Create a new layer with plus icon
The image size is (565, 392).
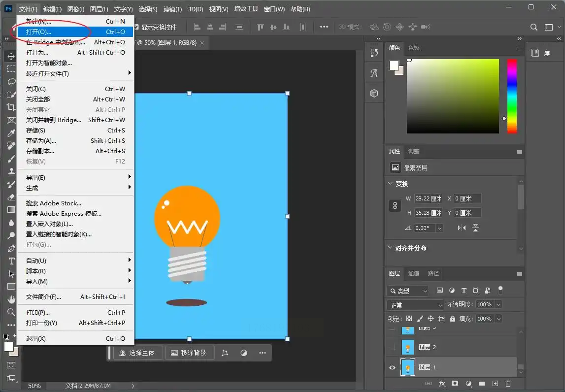[x=495, y=383]
